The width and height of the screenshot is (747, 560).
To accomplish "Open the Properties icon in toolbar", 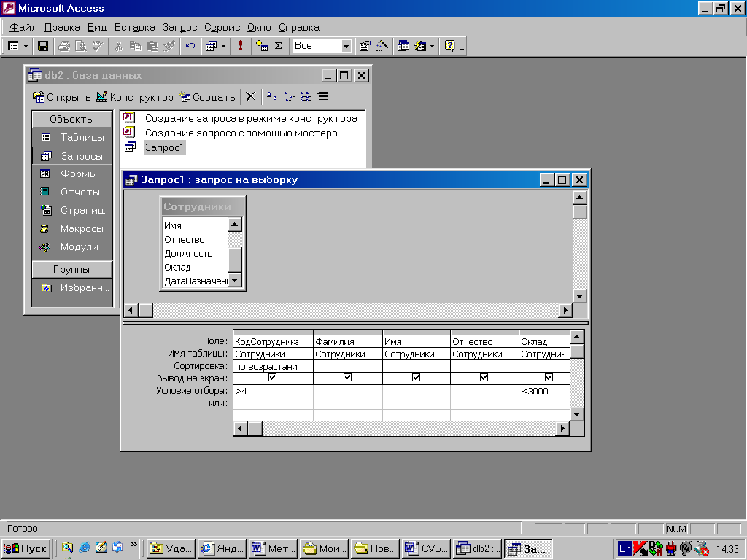I will [365, 46].
